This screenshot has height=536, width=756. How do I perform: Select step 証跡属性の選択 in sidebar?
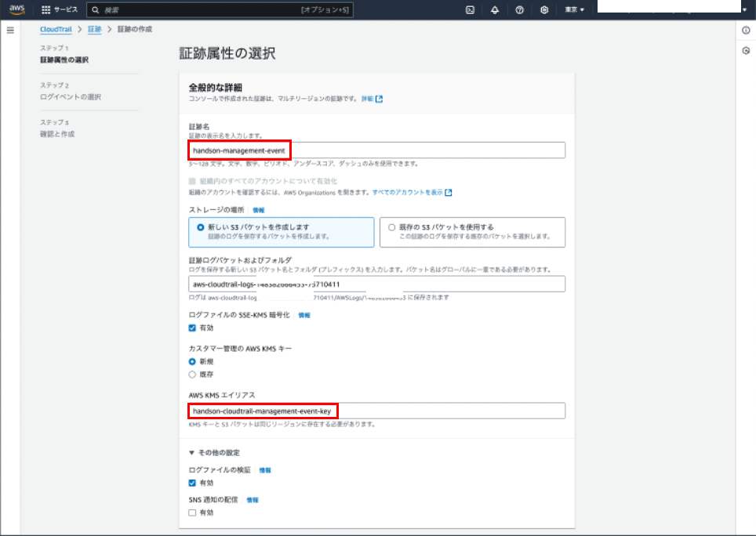(64, 60)
